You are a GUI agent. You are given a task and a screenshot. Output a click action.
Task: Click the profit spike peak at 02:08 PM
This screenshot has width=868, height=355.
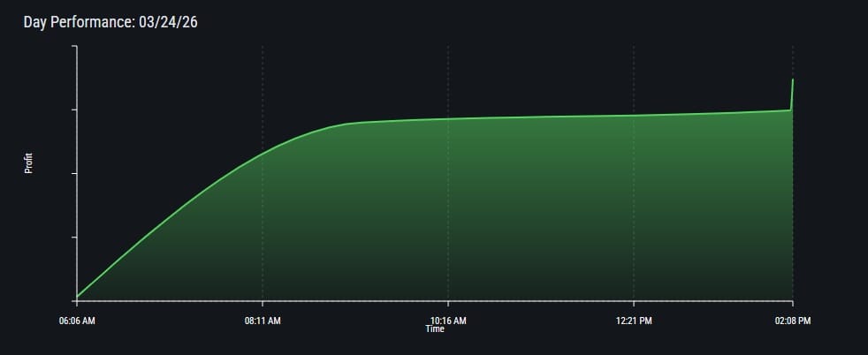[792, 80]
